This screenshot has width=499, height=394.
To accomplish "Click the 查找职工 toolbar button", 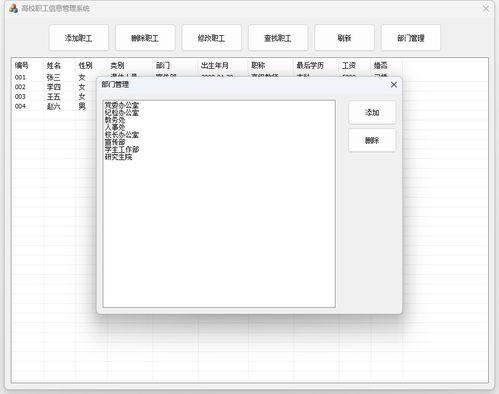I will 278,38.
